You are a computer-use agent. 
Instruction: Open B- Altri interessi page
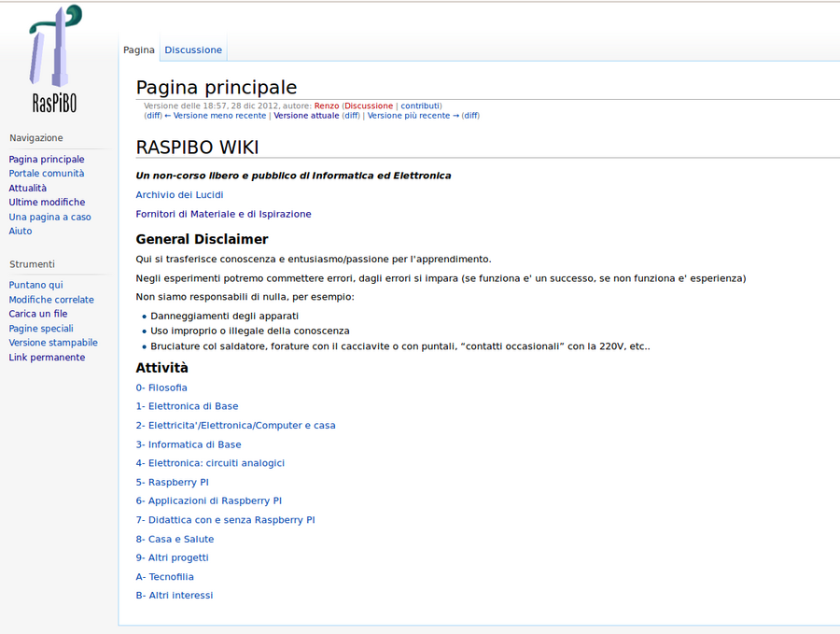coord(174,596)
